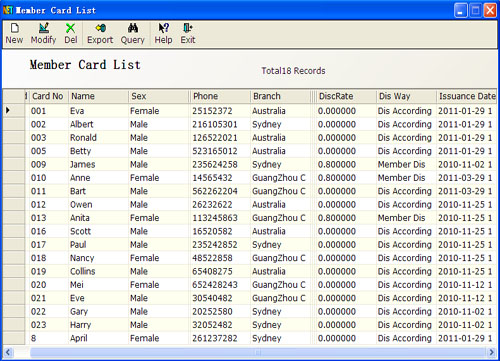Select the name Anita

(80, 218)
